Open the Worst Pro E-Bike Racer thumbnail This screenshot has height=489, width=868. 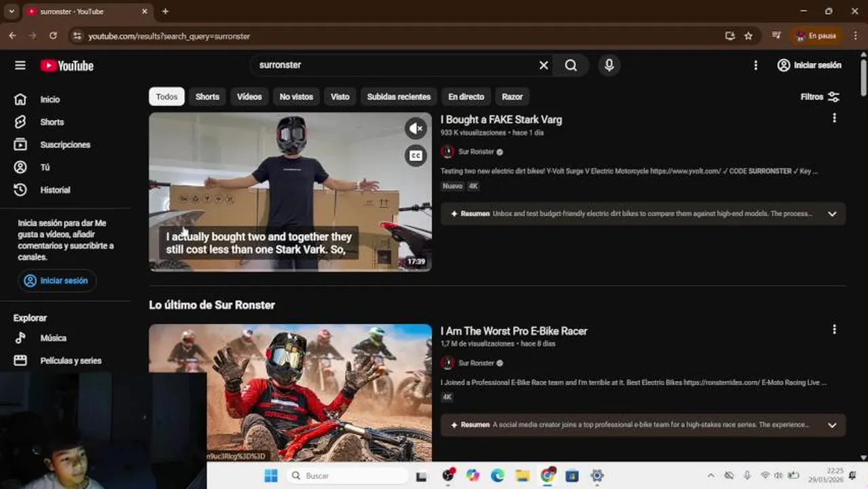pyautogui.click(x=290, y=393)
